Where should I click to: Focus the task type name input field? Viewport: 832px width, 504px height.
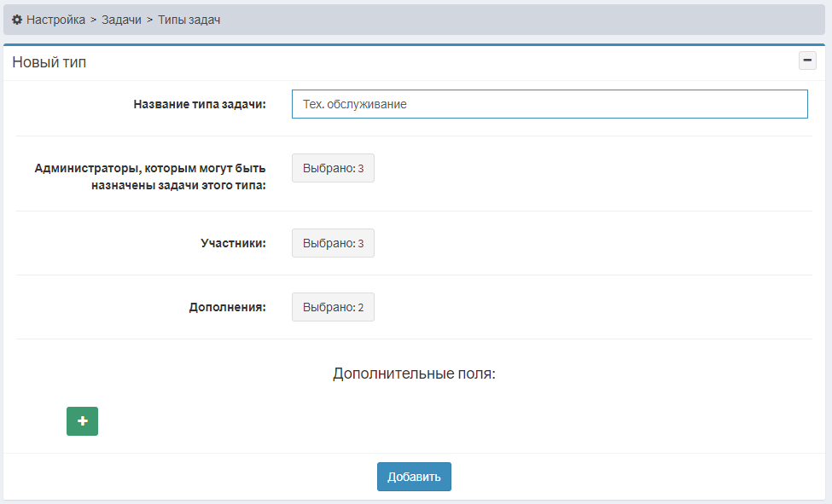pyautogui.click(x=550, y=104)
